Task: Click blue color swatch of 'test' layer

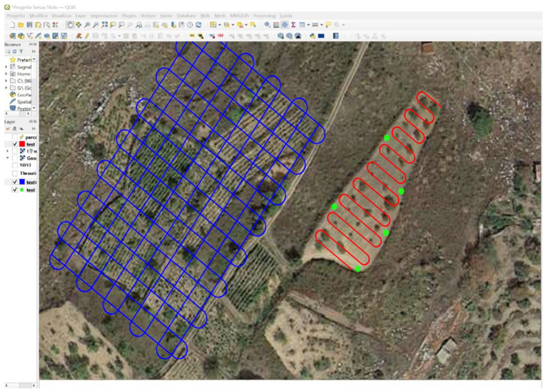Action: 22,182
